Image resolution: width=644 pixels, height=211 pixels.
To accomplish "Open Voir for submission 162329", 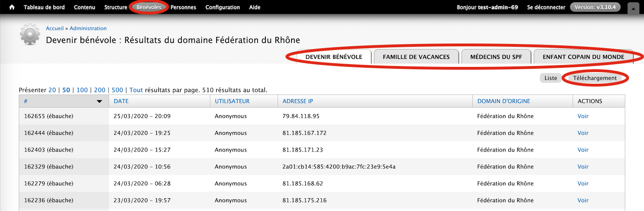I will [583, 167].
